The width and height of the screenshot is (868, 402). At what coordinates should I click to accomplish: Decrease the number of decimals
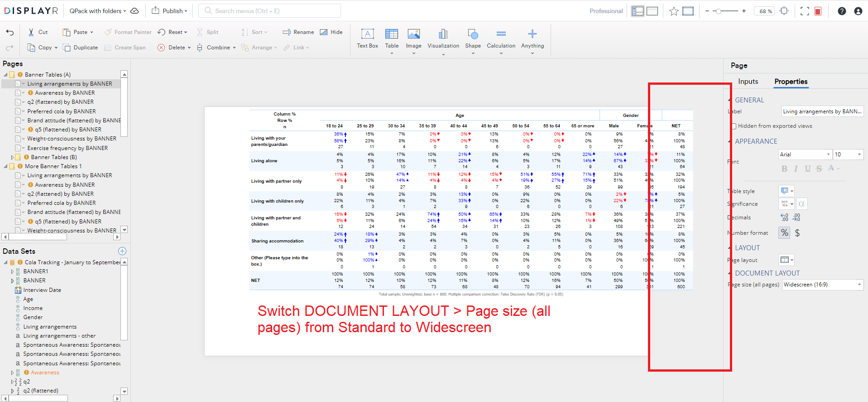pyautogui.click(x=785, y=218)
